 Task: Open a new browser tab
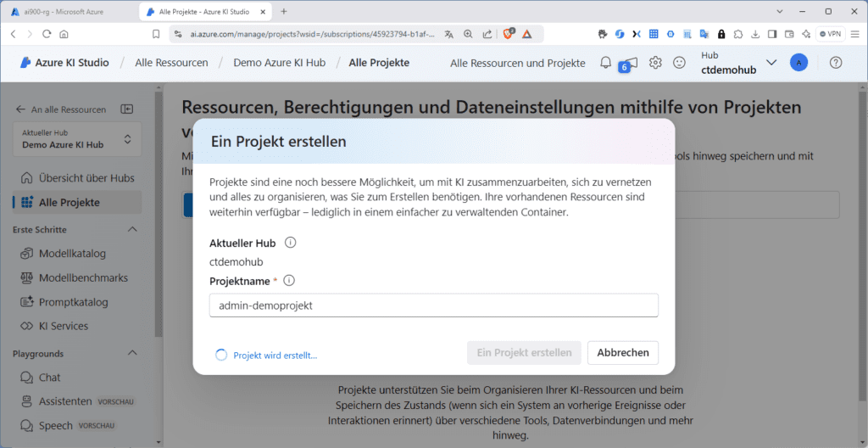pyautogui.click(x=284, y=11)
